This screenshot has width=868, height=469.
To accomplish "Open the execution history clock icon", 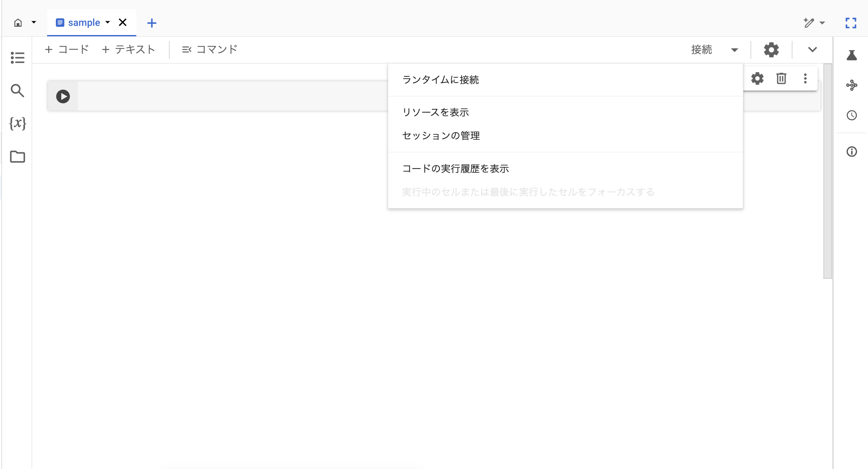I will click(852, 116).
